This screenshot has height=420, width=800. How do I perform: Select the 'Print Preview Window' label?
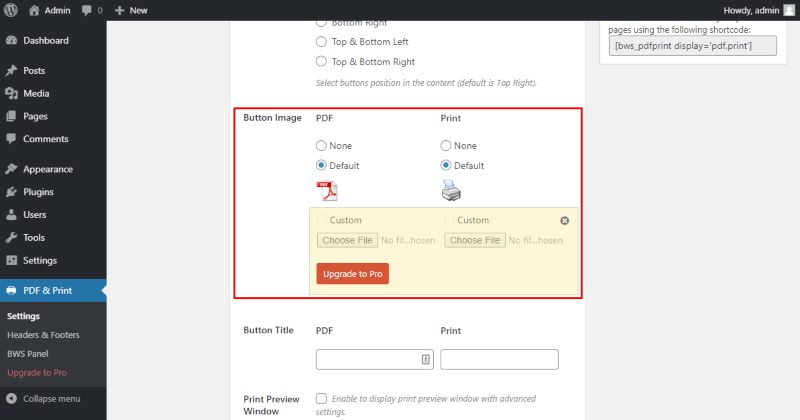[271, 405]
